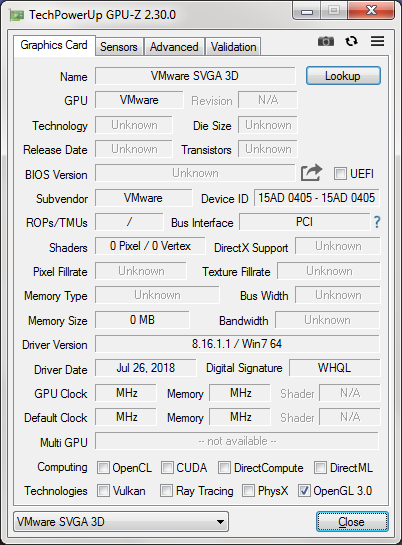Click the Driver Version field 8.16.1.1

tap(237, 344)
